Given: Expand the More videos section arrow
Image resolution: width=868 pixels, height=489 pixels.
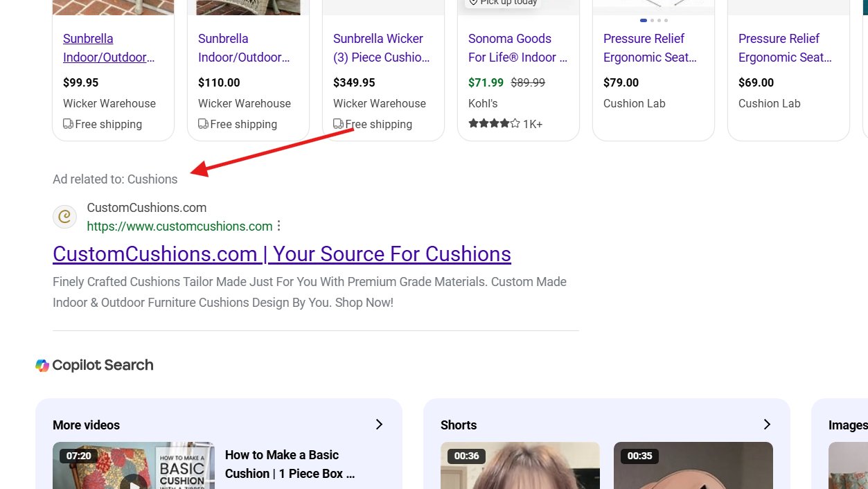Looking at the screenshot, I should click(x=379, y=425).
